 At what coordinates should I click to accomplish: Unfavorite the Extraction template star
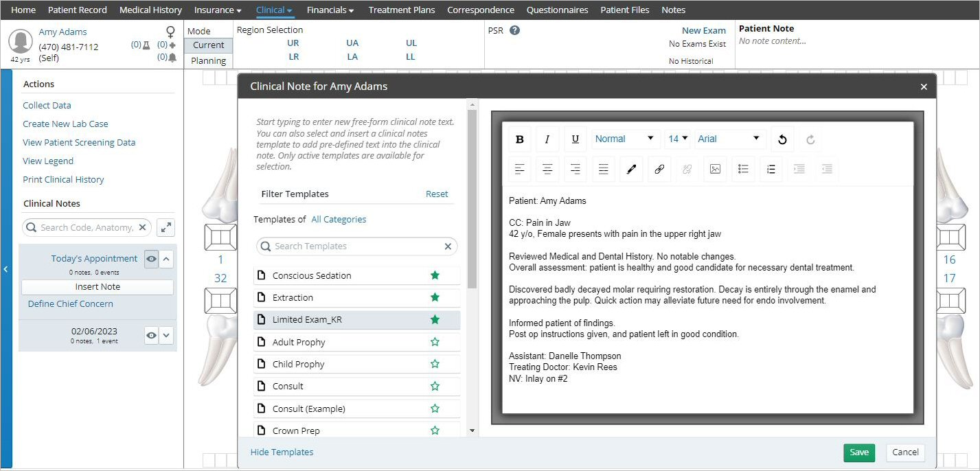click(435, 297)
